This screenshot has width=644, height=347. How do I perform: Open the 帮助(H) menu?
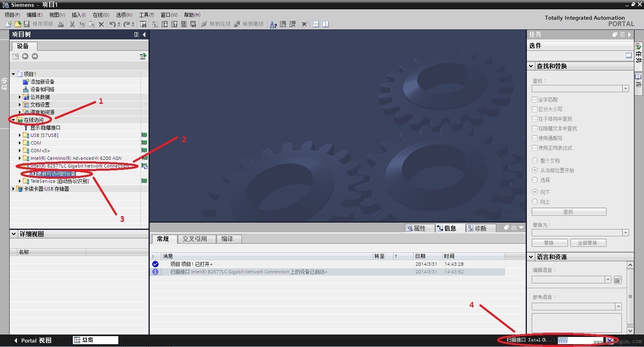click(192, 15)
